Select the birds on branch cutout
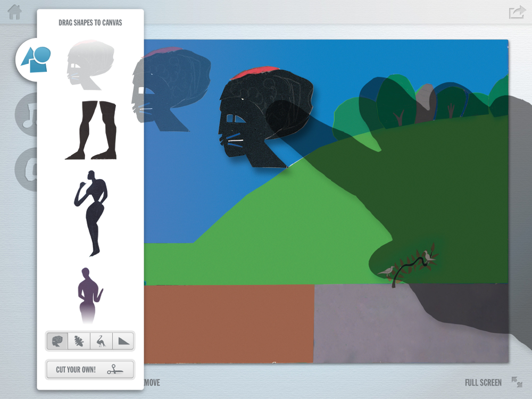This screenshot has height=399, width=532. click(x=410, y=264)
